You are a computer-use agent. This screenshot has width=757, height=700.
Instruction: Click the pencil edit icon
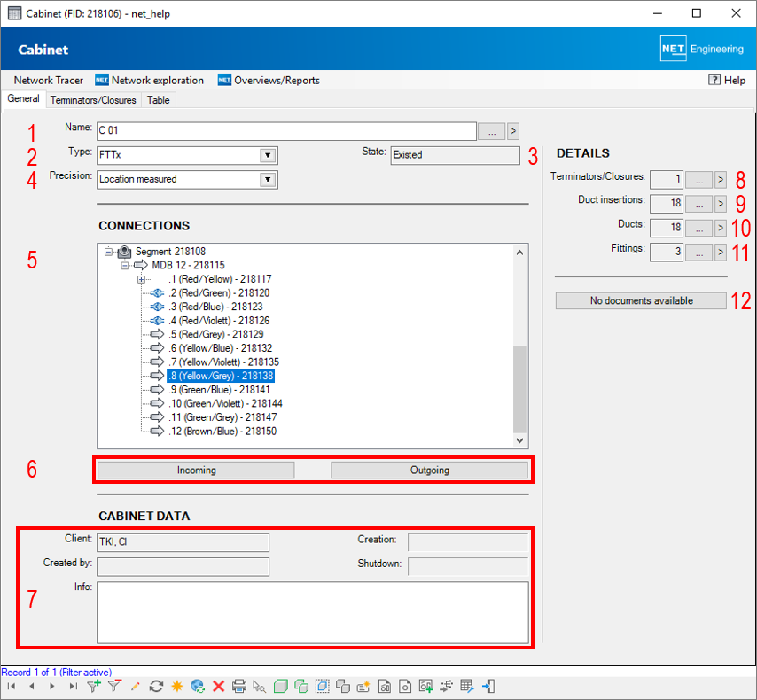136,686
